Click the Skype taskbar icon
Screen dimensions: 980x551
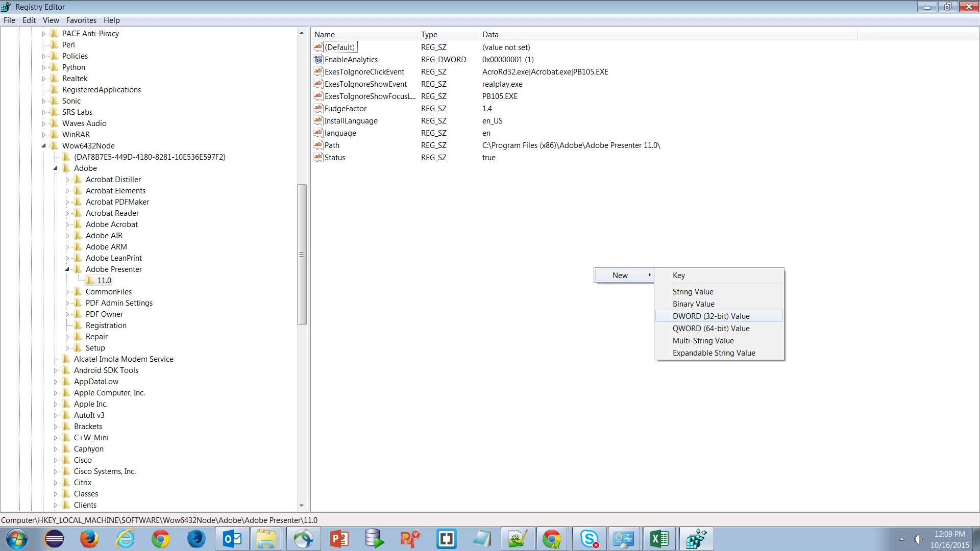point(589,539)
